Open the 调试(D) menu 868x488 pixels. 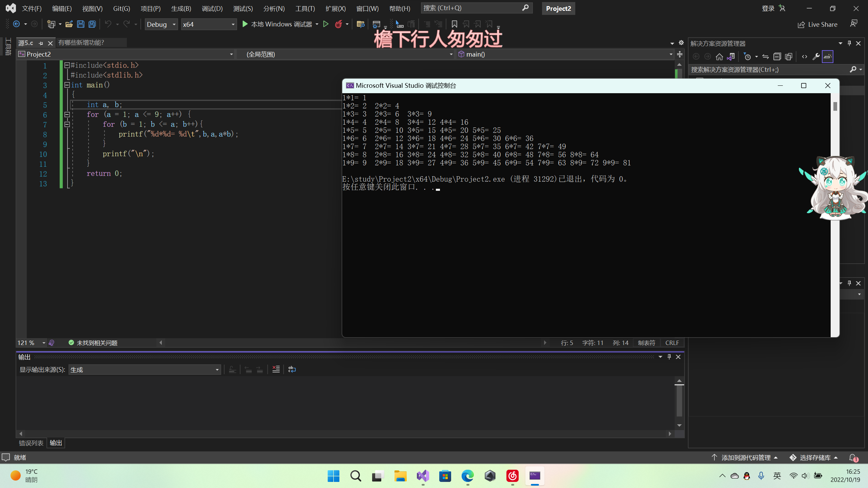[x=212, y=8]
